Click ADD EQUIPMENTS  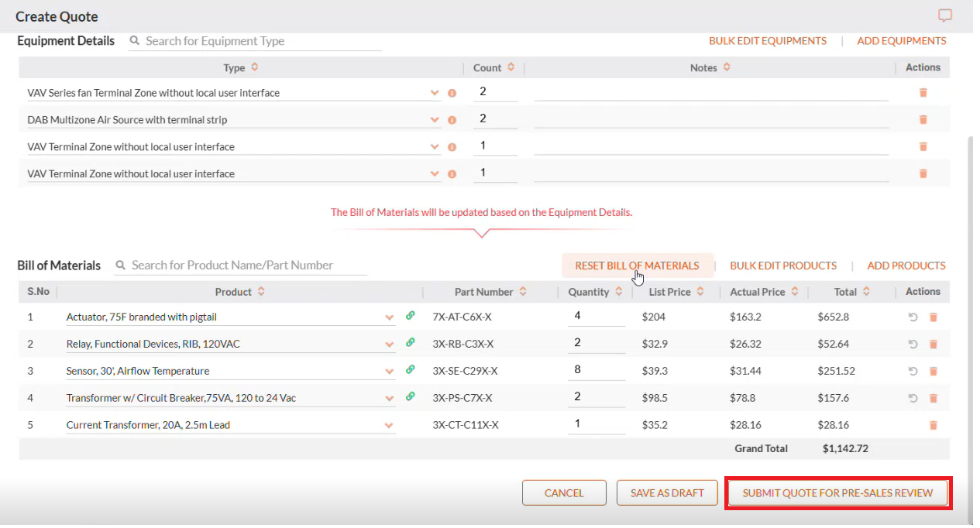[x=902, y=41]
